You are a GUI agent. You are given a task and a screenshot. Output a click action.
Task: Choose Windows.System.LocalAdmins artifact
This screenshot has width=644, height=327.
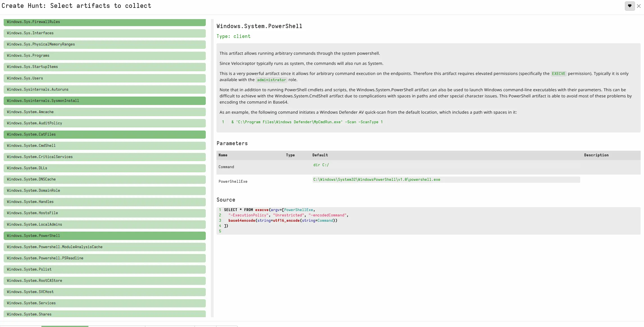[105, 225]
